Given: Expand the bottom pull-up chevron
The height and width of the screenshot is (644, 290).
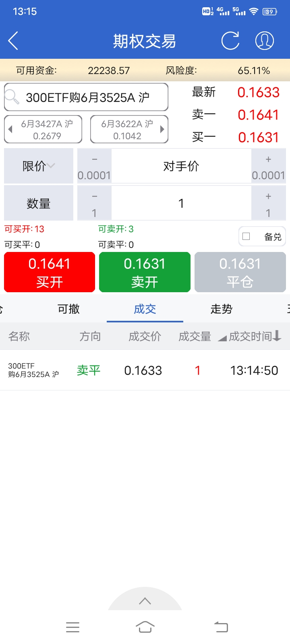Looking at the screenshot, I should tap(145, 601).
